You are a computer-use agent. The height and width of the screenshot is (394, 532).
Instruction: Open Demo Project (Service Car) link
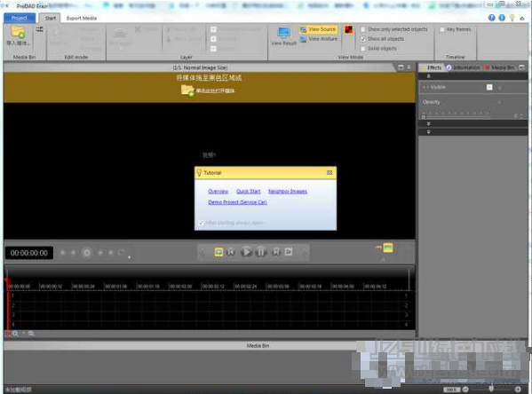click(x=237, y=202)
